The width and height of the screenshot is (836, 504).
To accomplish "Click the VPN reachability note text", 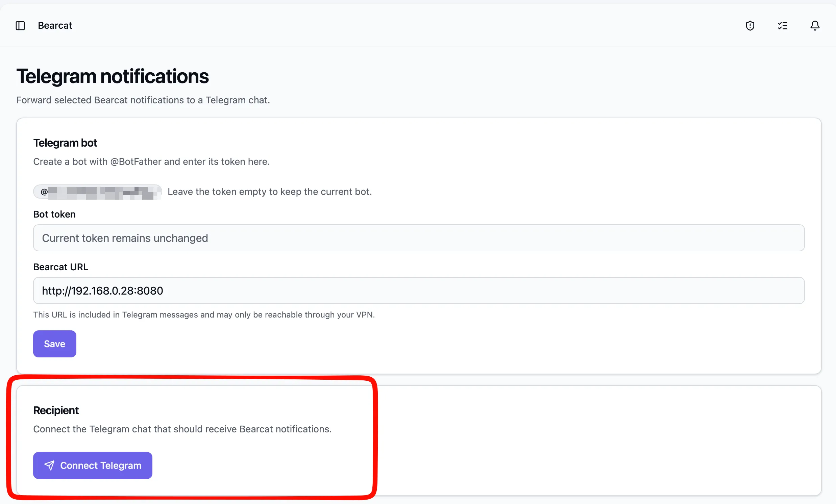I will pos(204,315).
